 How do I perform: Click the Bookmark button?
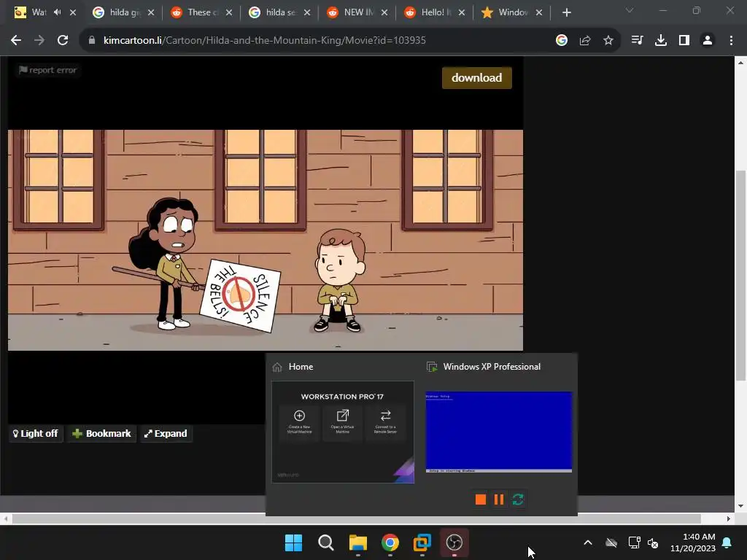pyautogui.click(x=101, y=433)
